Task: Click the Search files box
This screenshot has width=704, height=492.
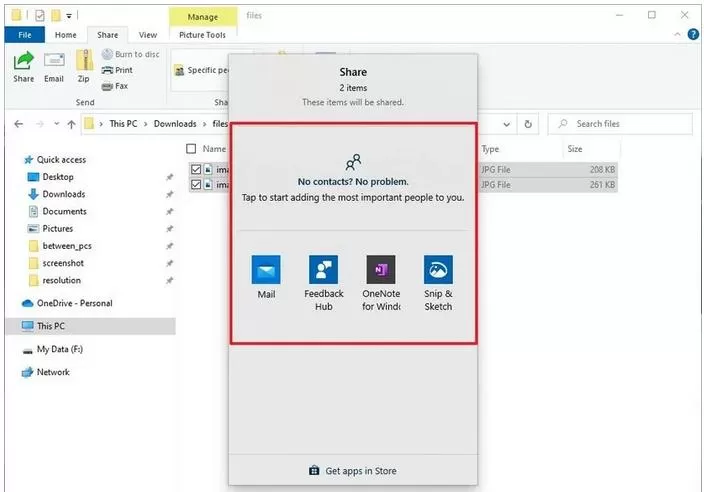Action: click(620, 124)
